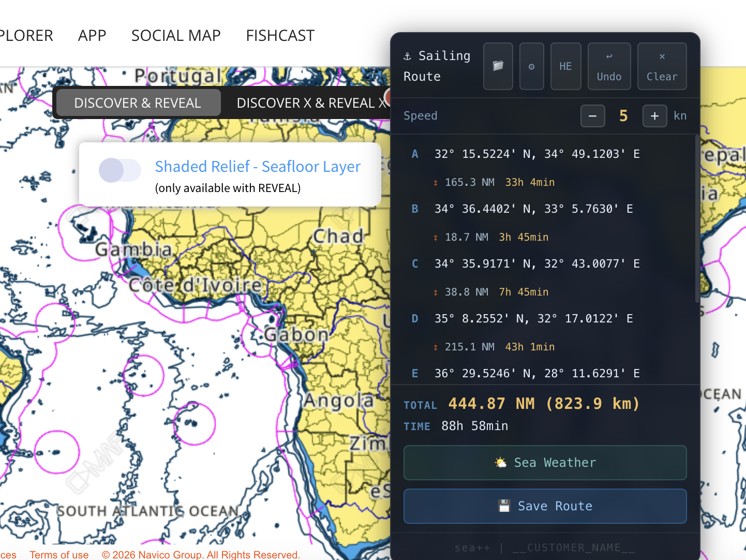Click the 215.1 NM leg distance
Image resolution: width=746 pixels, height=560 pixels.
tap(469, 347)
